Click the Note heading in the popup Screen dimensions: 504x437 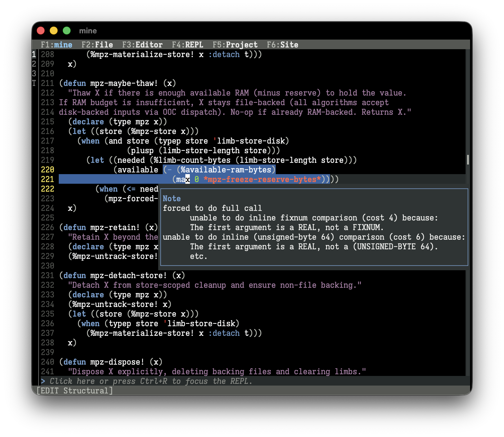point(171,198)
